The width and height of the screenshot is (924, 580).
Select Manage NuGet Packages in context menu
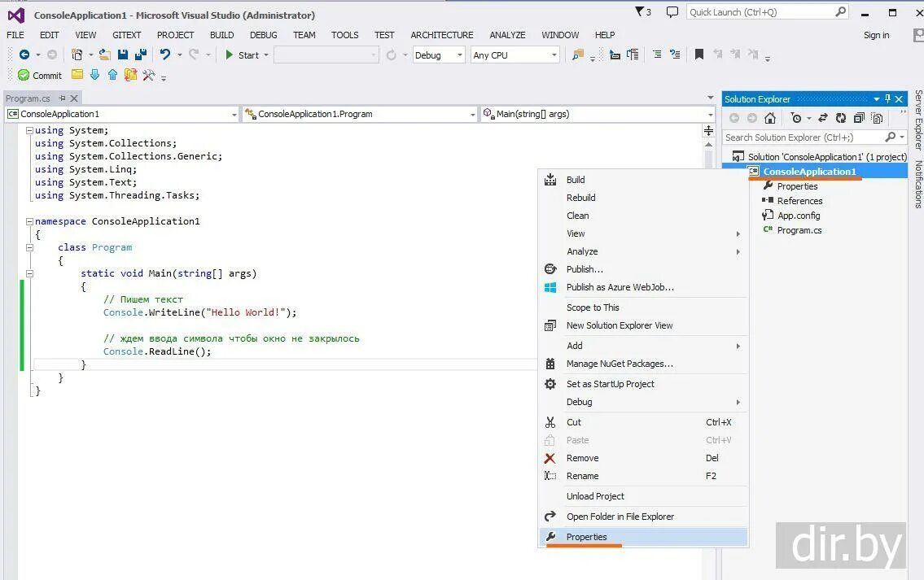pos(643,364)
